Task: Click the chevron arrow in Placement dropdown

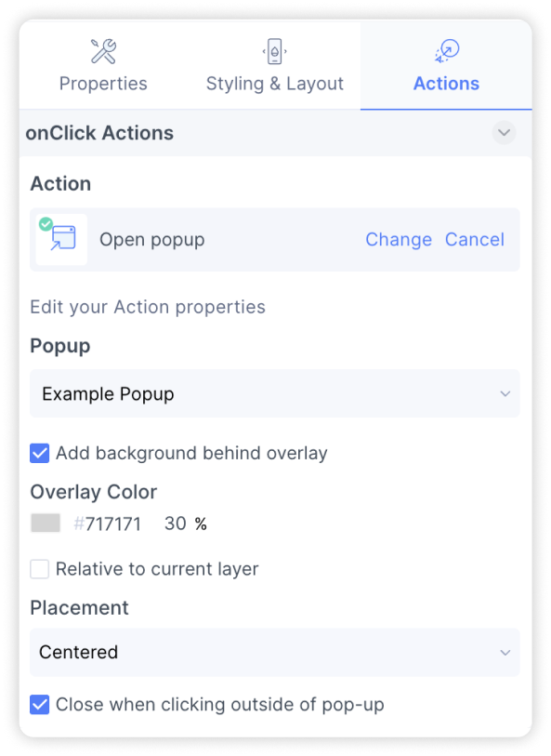Action: (505, 653)
